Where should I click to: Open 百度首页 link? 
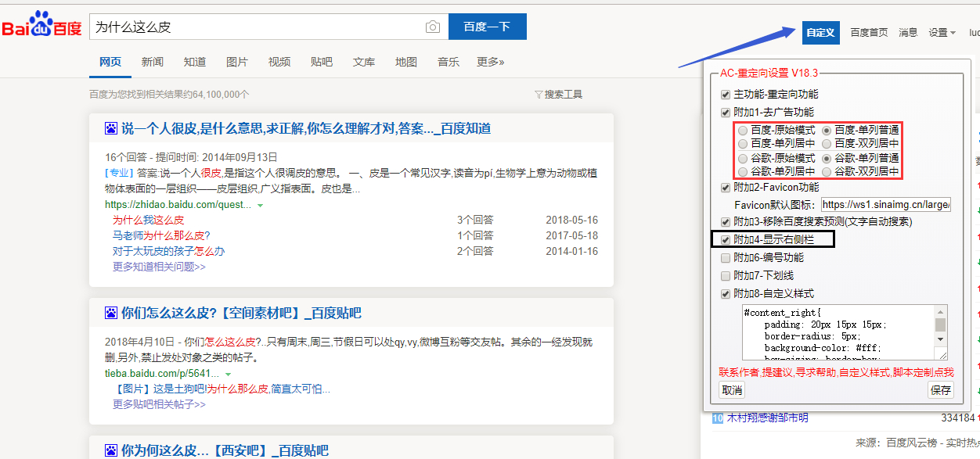869,32
